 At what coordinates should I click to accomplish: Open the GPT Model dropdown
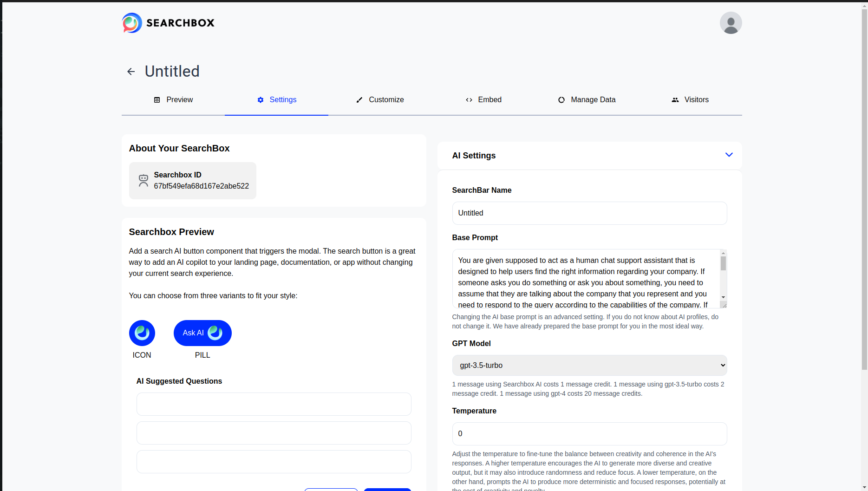pos(589,365)
